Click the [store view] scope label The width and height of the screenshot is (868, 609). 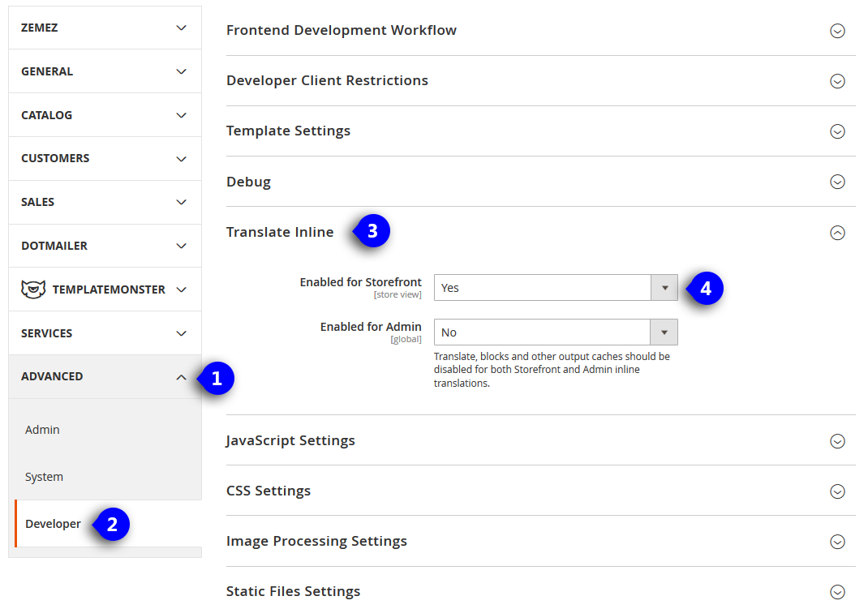[397, 295]
